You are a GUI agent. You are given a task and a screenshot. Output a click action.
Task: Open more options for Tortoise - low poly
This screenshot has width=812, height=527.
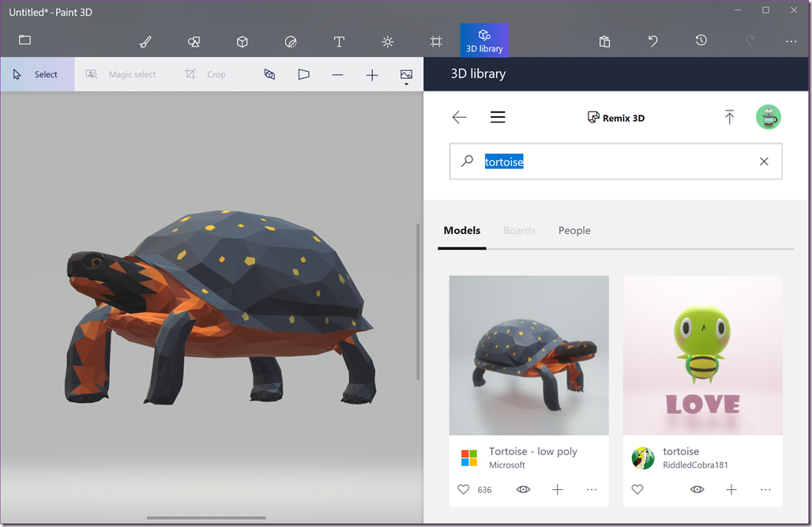tap(592, 489)
